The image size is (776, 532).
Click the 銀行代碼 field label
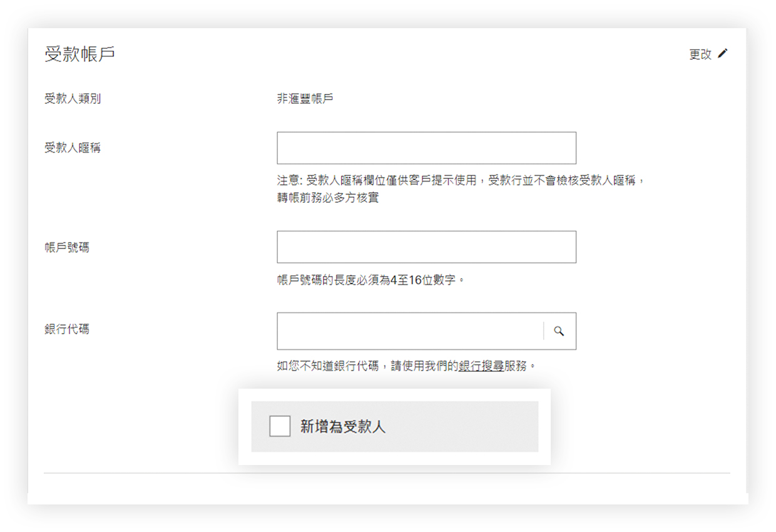click(66, 329)
